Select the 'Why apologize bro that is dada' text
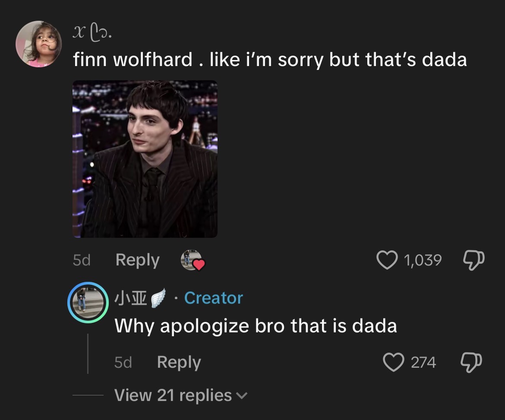 click(x=256, y=326)
